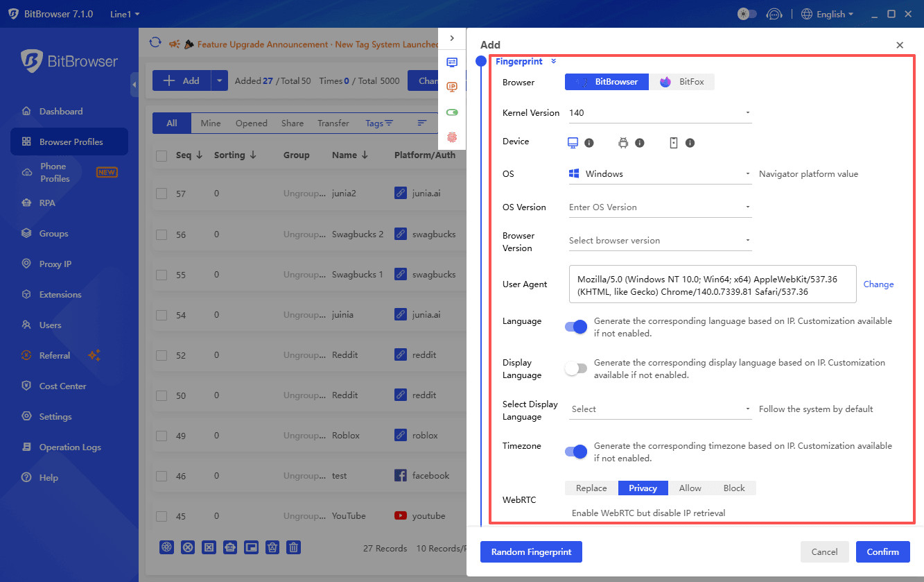Open Extensions in the sidebar

69,294
